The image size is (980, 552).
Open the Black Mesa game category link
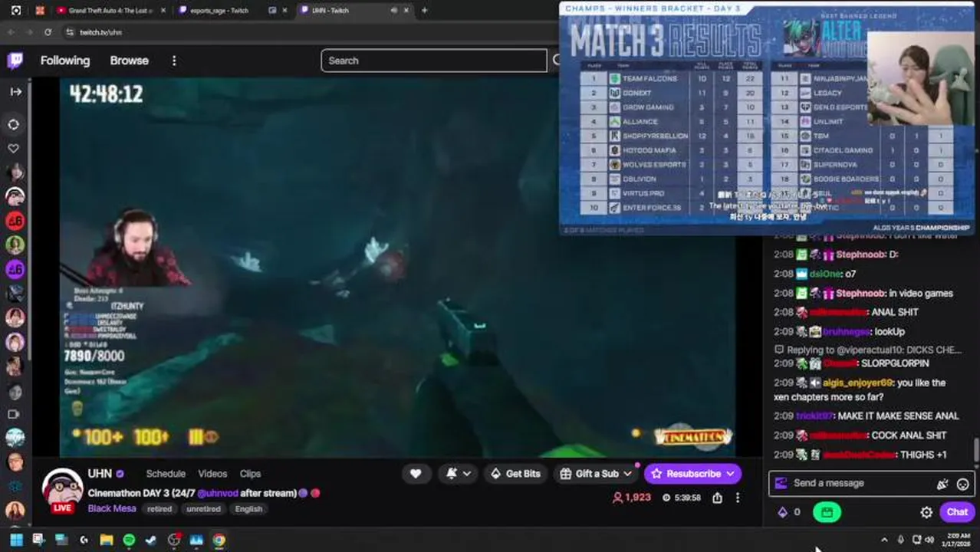click(112, 509)
